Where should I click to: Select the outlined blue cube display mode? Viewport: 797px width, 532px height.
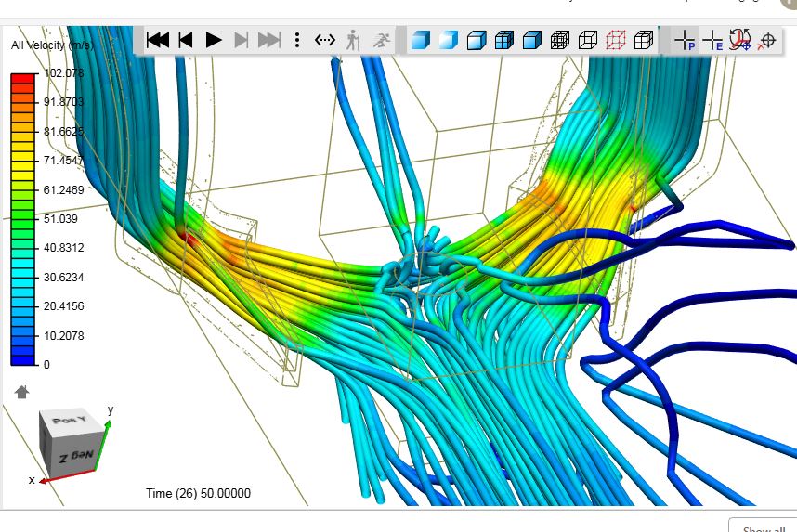coord(477,40)
